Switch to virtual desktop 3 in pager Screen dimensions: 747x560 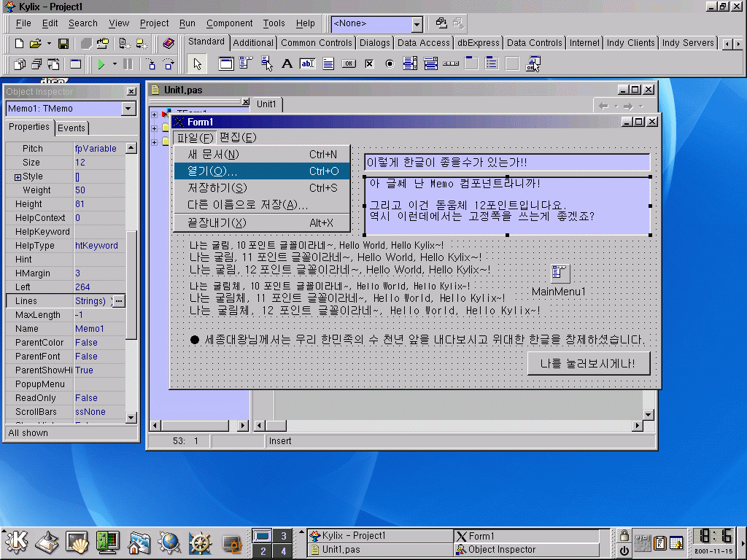284,536
